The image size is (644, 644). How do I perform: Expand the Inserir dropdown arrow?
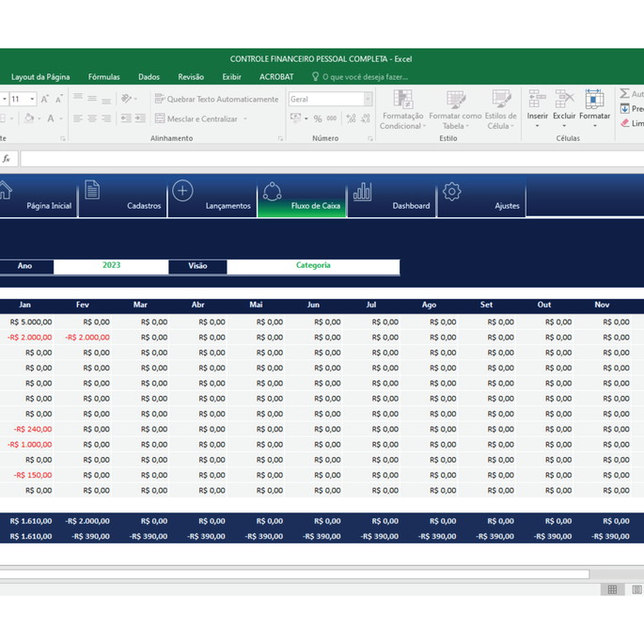(x=537, y=126)
